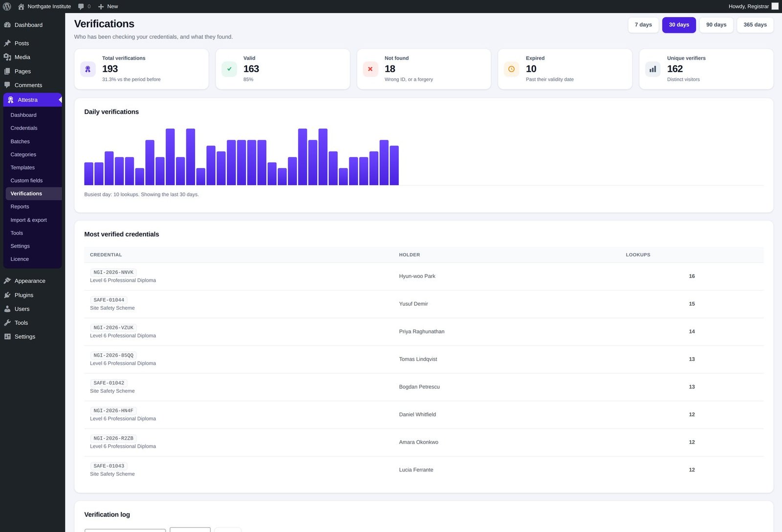The width and height of the screenshot is (782, 532).
Task: Click the Not found cross icon
Action: 370,69
